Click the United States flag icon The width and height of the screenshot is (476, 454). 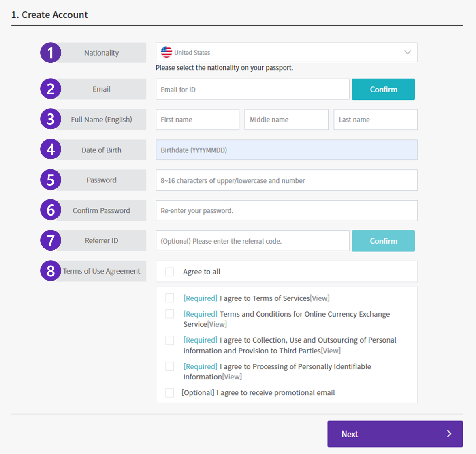pyautogui.click(x=166, y=52)
